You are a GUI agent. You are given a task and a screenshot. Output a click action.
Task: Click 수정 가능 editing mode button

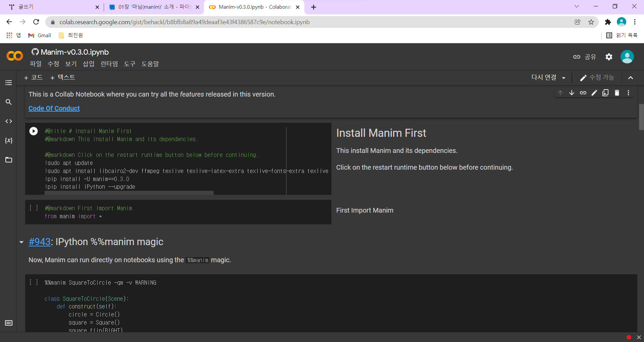tap(597, 77)
